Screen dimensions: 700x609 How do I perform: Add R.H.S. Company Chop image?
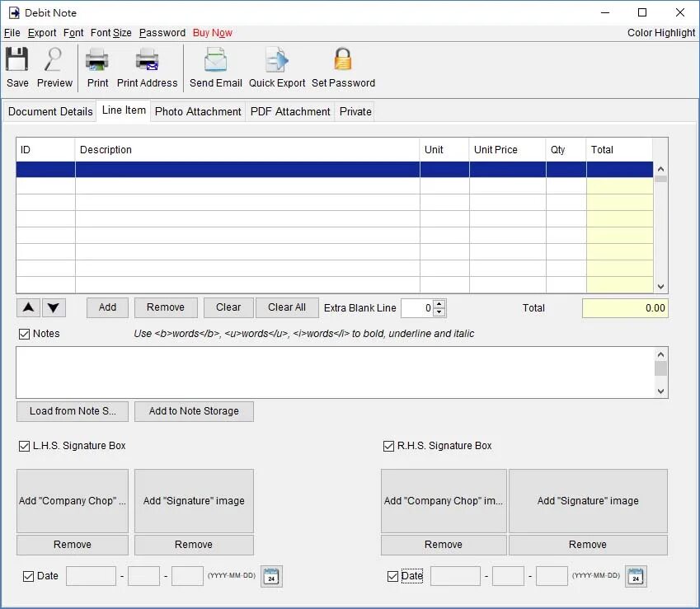point(444,501)
